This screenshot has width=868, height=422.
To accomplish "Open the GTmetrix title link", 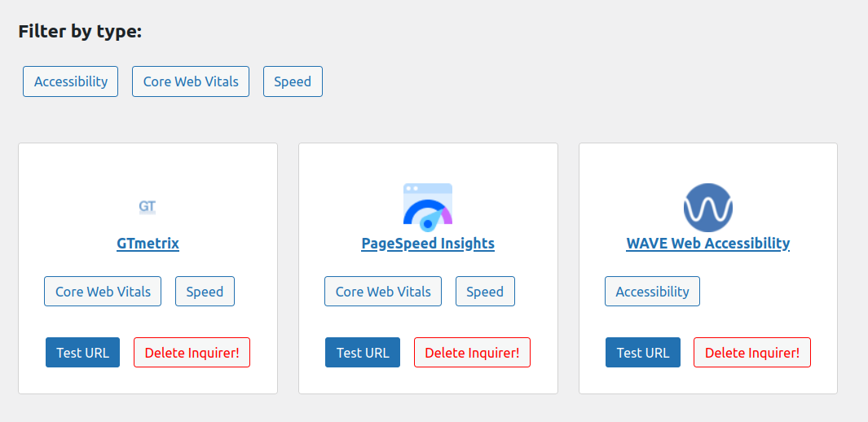I will pyautogui.click(x=148, y=243).
